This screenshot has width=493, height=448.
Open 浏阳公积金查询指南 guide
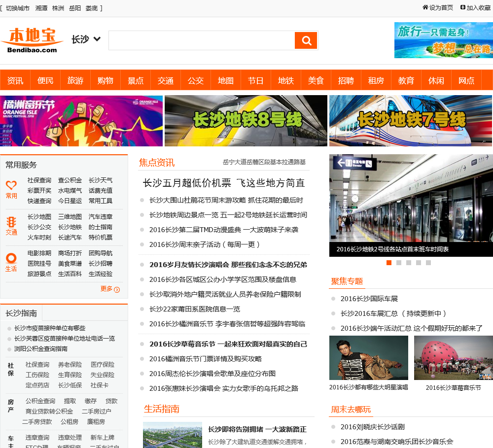(40, 349)
